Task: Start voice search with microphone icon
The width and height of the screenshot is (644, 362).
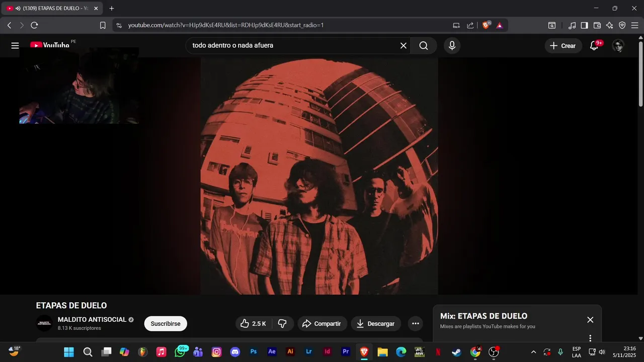Action: click(452, 46)
